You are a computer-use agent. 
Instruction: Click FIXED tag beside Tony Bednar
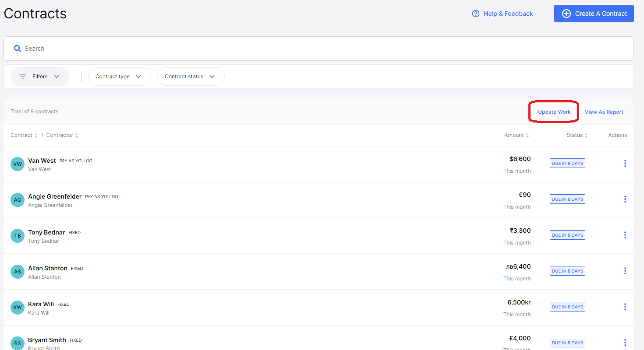pos(74,233)
